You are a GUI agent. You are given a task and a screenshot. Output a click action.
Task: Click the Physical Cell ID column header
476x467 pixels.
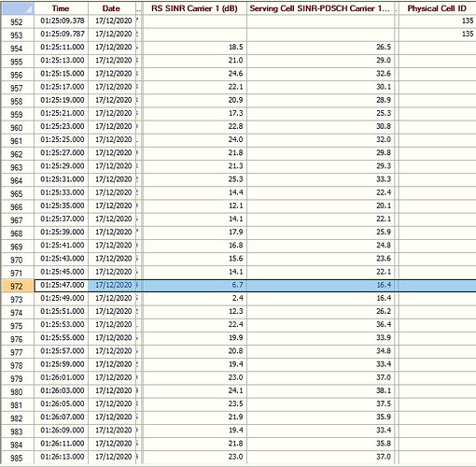[x=437, y=8]
